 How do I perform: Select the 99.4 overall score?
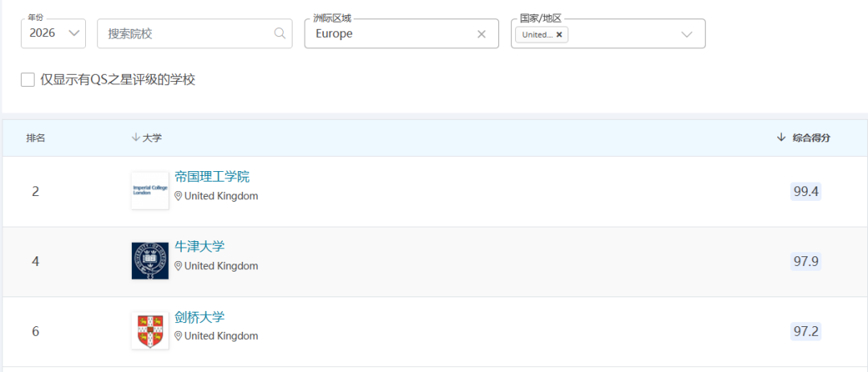point(806,191)
